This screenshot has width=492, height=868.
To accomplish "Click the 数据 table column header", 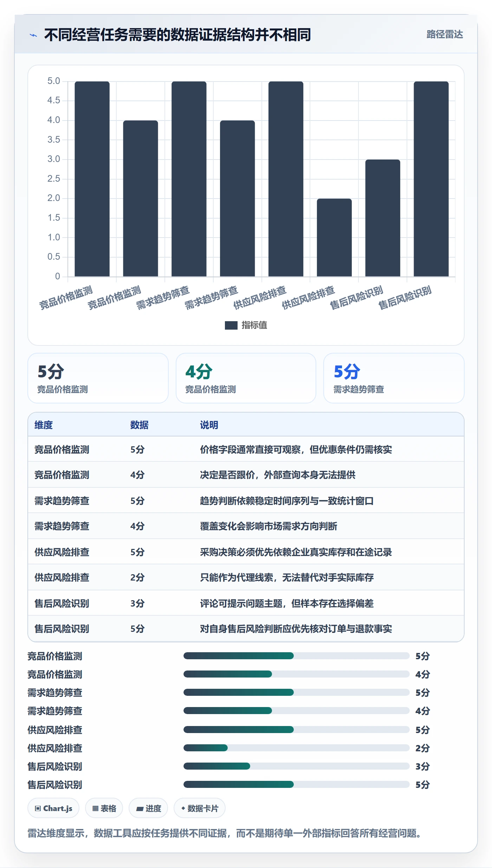I will pos(140,425).
